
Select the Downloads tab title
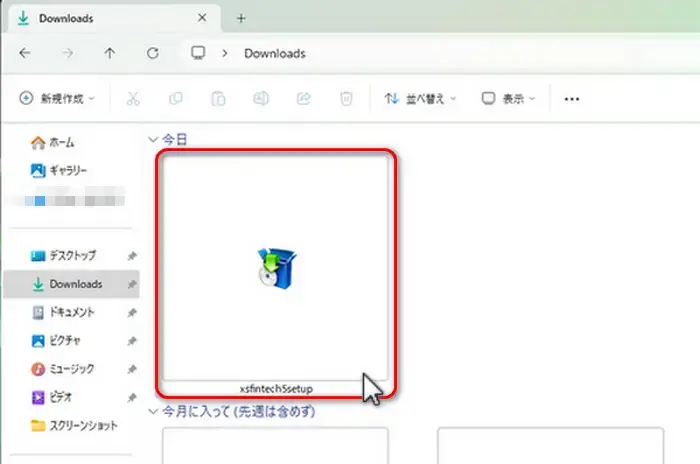[66, 18]
